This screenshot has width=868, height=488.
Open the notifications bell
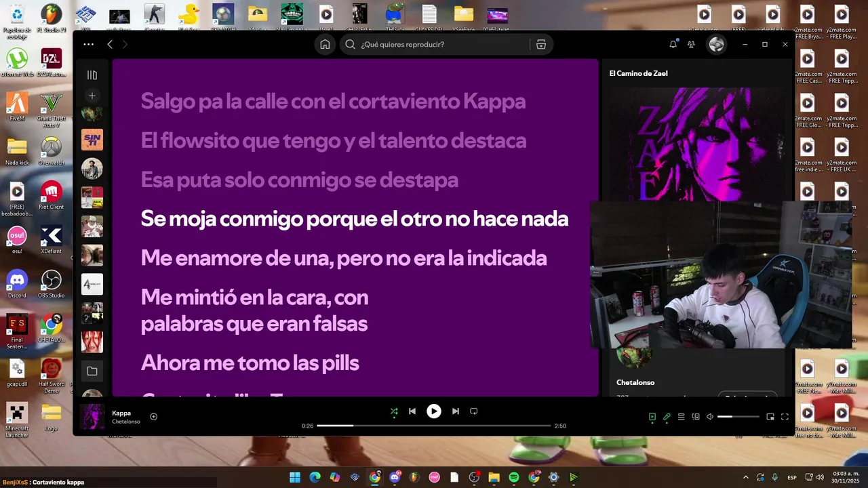[673, 44]
